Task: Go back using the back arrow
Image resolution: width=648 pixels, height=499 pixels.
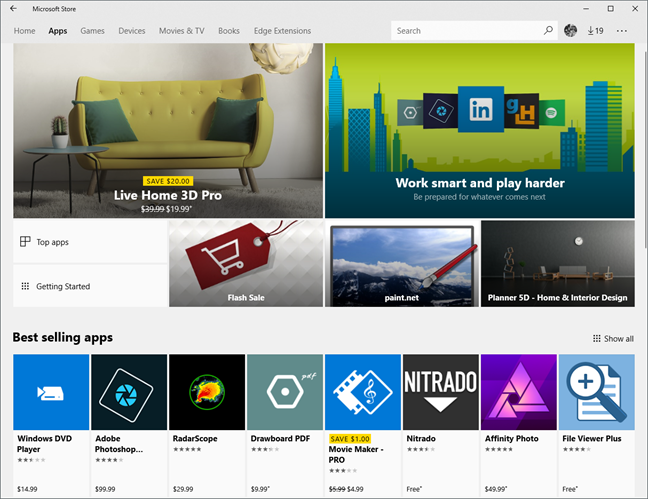Action: [14, 8]
